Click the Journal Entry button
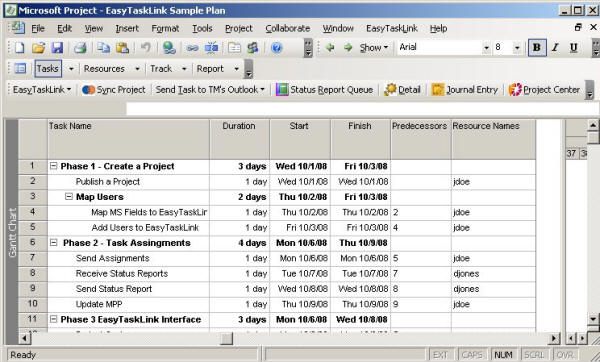The width and height of the screenshot is (600, 362). coord(465,90)
